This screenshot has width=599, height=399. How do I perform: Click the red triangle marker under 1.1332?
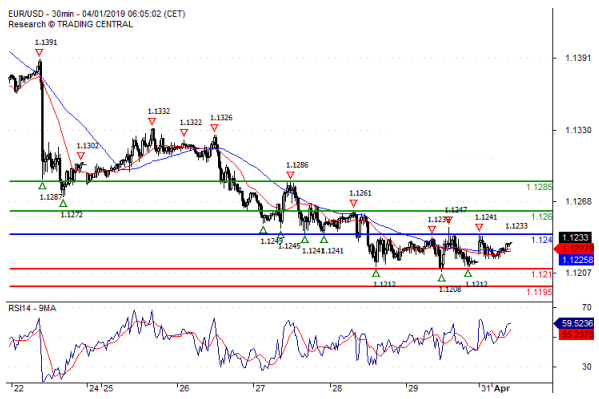pos(152,122)
